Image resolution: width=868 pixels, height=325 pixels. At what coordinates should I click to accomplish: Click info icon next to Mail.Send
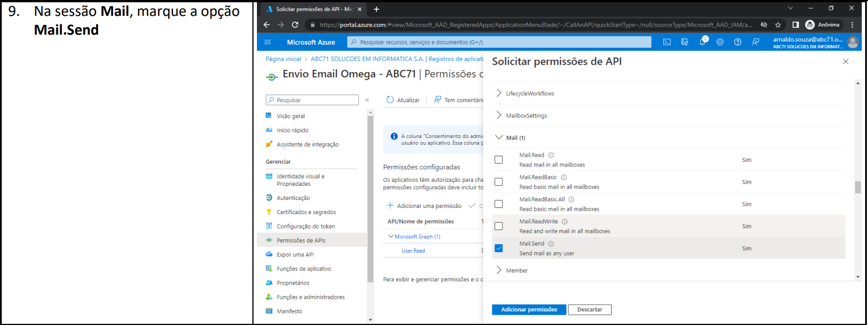pyautogui.click(x=551, y=244)
